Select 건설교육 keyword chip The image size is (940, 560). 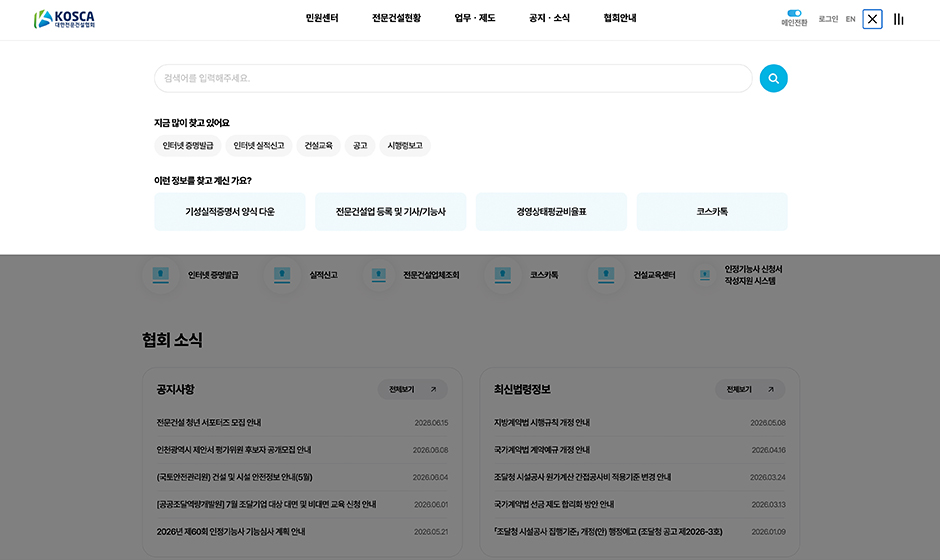pos(318,146)
